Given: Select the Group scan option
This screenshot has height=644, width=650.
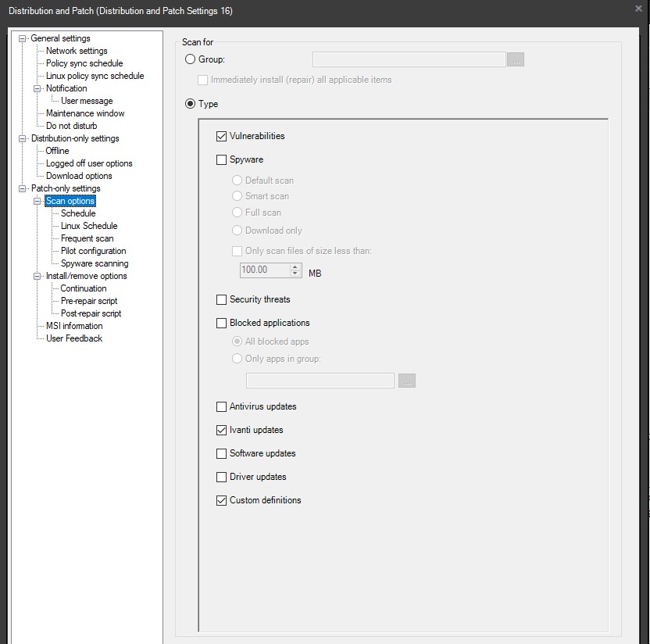Looking at the screenshot, I should [x=189, y=59].
